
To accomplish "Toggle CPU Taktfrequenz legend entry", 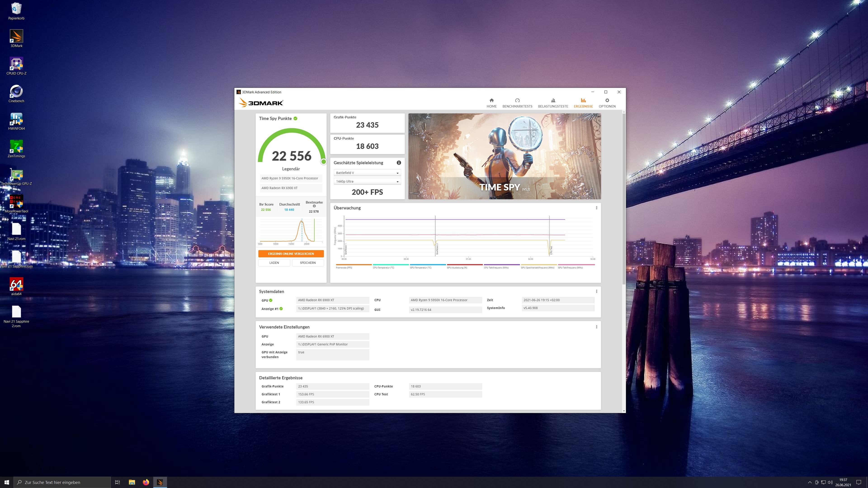I will pyautogui.click(x=502, y=266).
